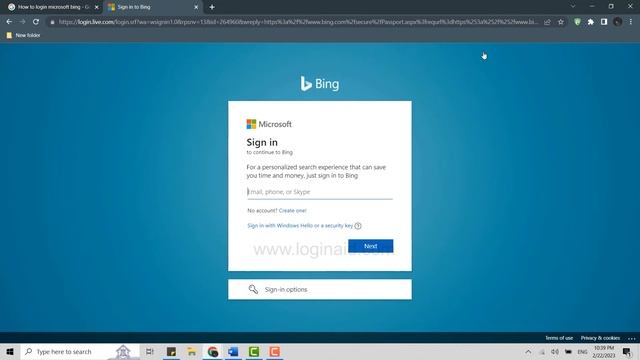This screenshot has height=360, width=640.
Task: Open File Explorer from the taskbar
Action: pos(192,352)
